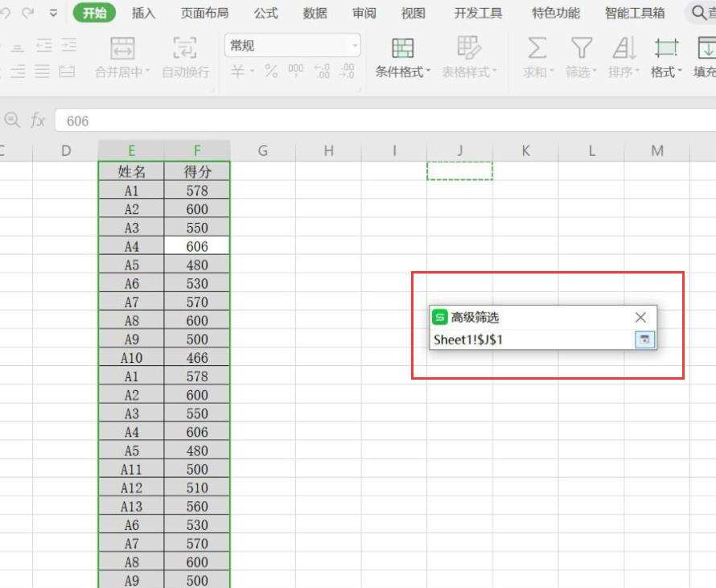716x588 pixels.
Task: Click the currency (¥) format icon
Action: click(237, 71)
